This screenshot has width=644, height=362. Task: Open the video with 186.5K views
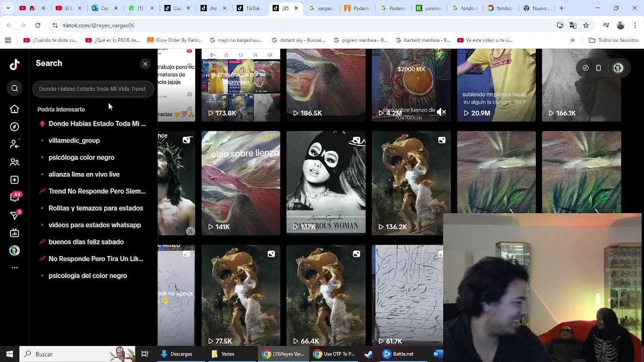[x=326, y=85]
